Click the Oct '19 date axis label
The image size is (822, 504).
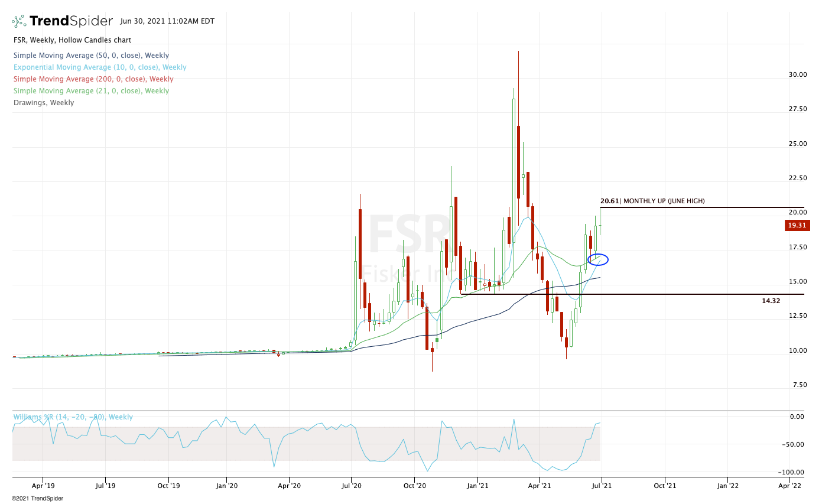point(168,486)
